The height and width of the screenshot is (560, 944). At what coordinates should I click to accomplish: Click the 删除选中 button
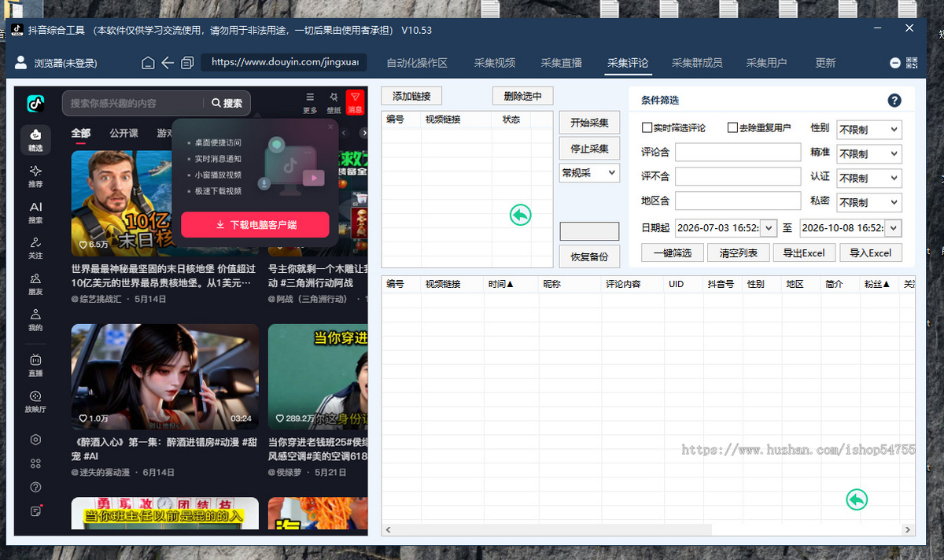(x=523, y=96)
